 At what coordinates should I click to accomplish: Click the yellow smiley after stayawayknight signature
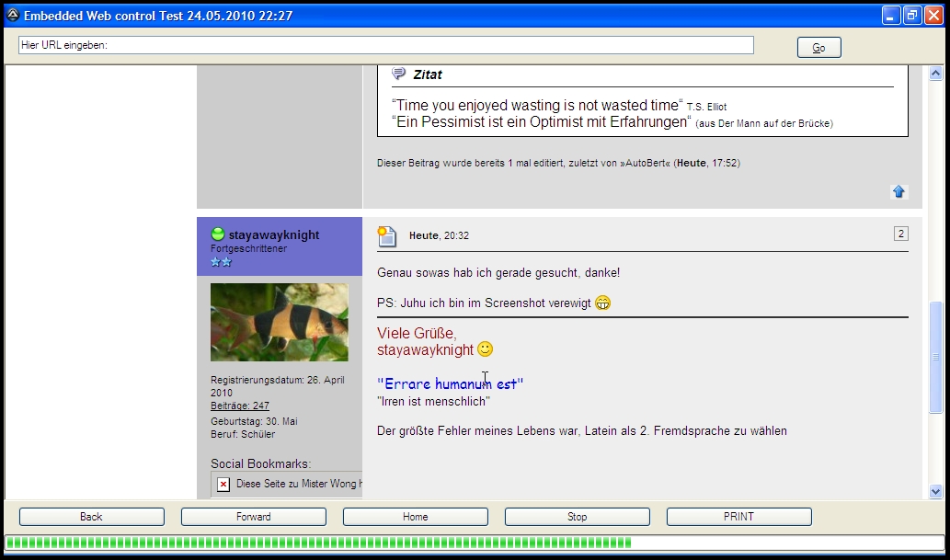point(486,349)
